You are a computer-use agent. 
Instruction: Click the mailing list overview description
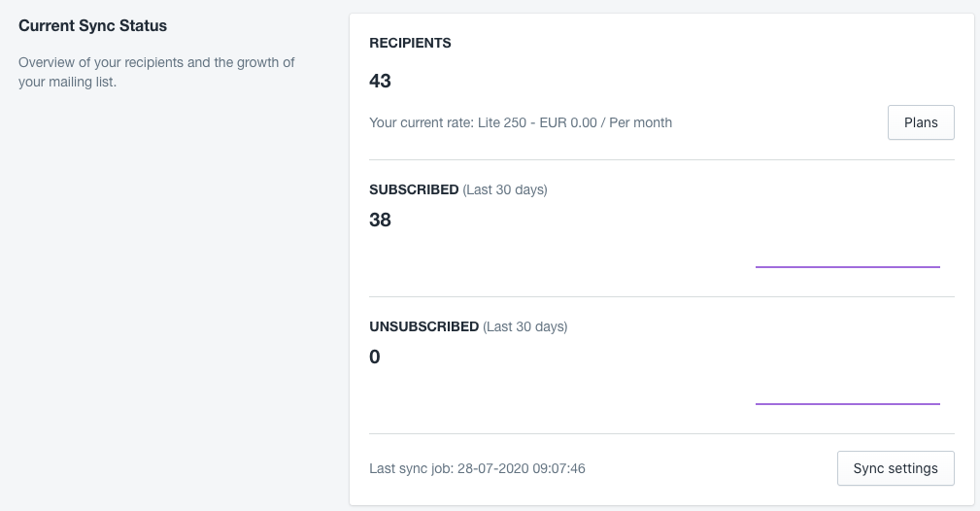156,63
